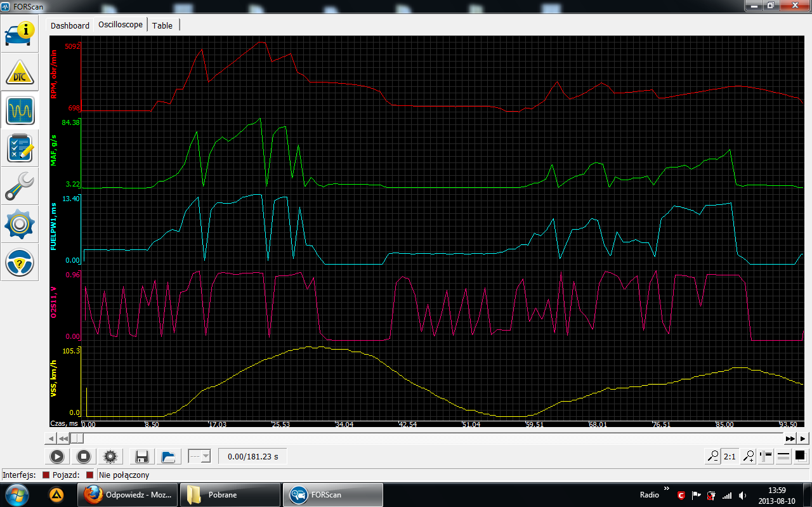Image resolution: width=812 pixels, height=507 pixels.
Task: Open the vehicle information section in sidebar
Action: point(20,33)
